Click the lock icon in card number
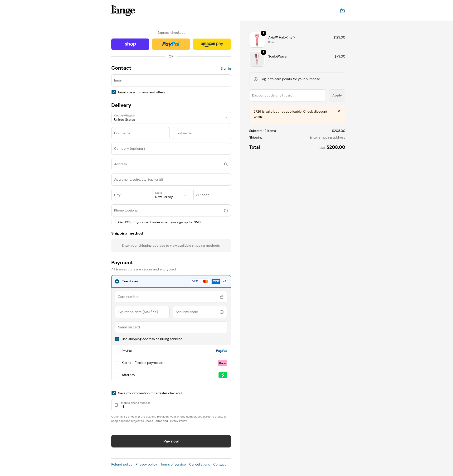The width and height of the screenshot is (453, 476). [x=221, y=297]
